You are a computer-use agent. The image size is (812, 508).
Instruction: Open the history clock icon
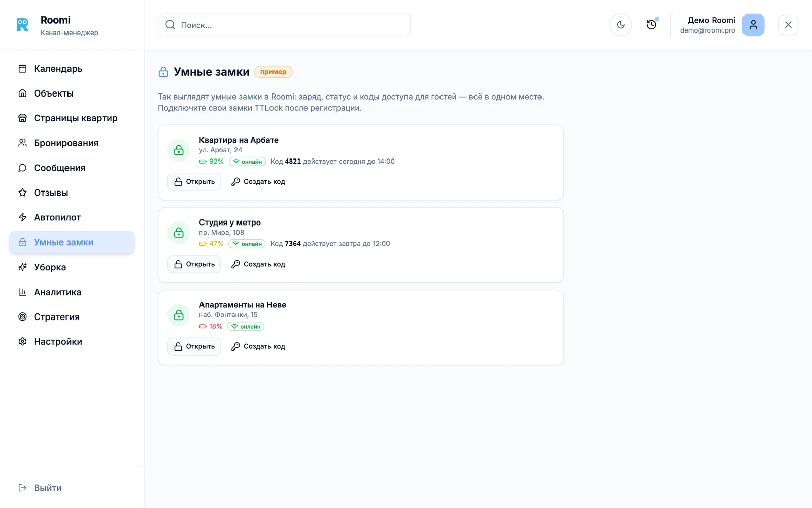click(x=651, y=25)
